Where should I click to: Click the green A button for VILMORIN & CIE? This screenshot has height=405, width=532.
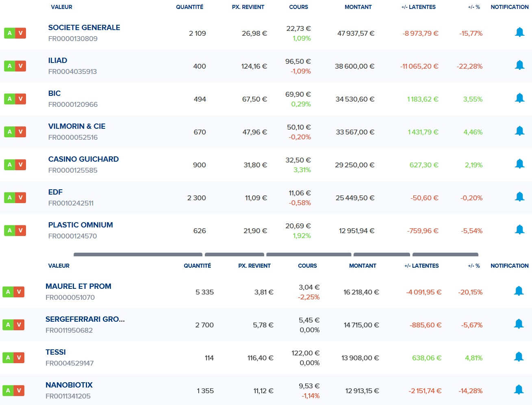tap(10, 132)
